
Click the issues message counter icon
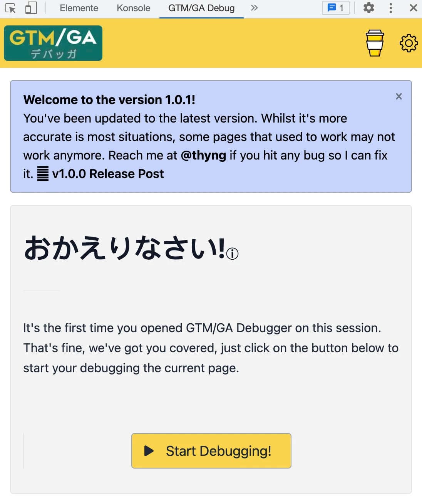335,8
